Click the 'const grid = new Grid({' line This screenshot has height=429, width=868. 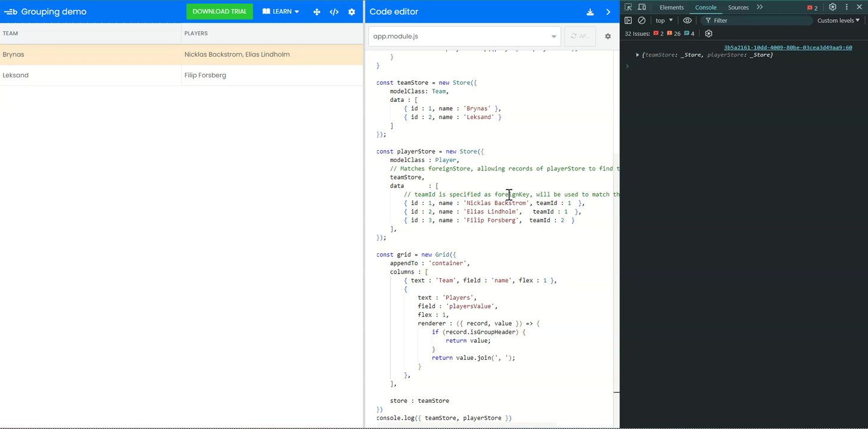(416, 254)
